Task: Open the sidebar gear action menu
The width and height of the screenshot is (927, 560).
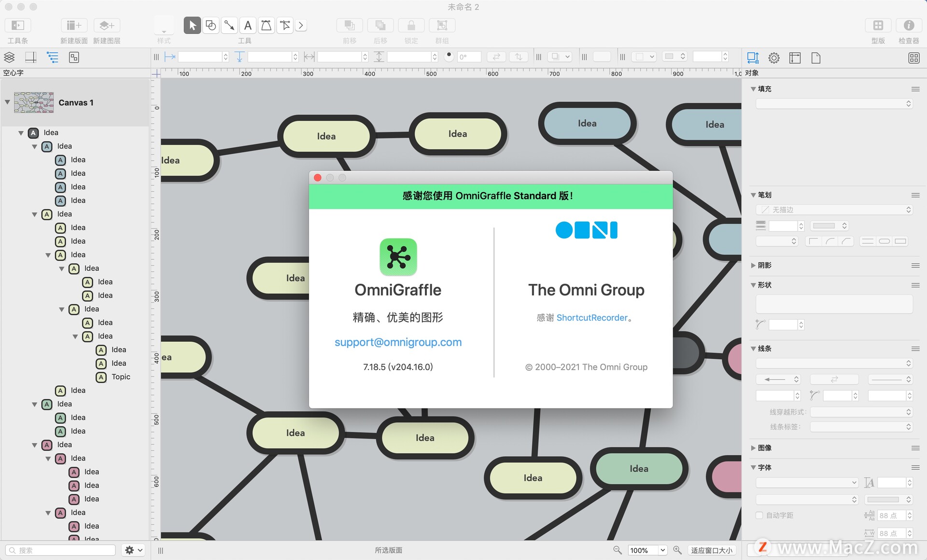Action: (134, 550)
